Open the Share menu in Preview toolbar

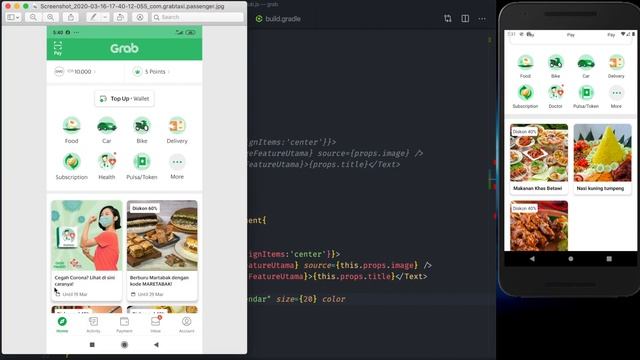[71, 17]
